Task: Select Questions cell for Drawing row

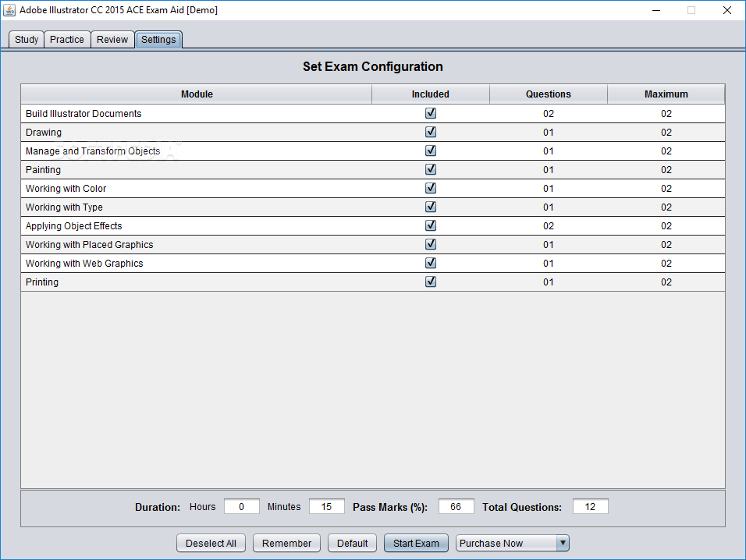Action: pos(549,132)
